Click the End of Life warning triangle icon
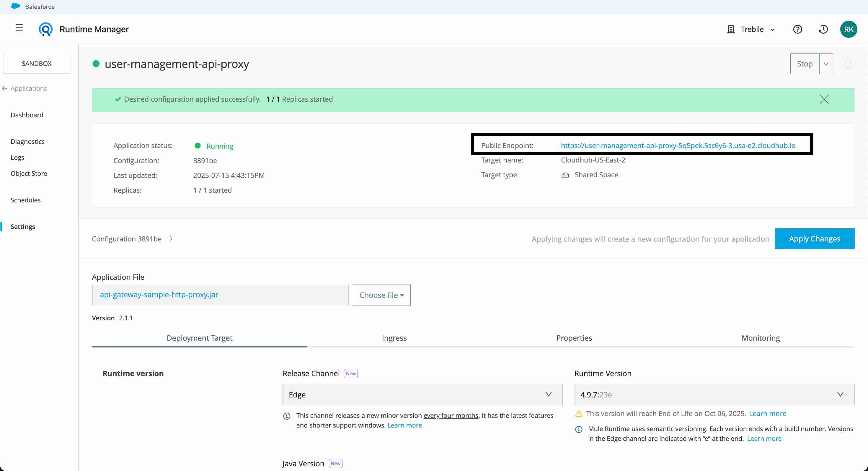The width and height of the screenshot is (868, 471). [x=579, y=414]
